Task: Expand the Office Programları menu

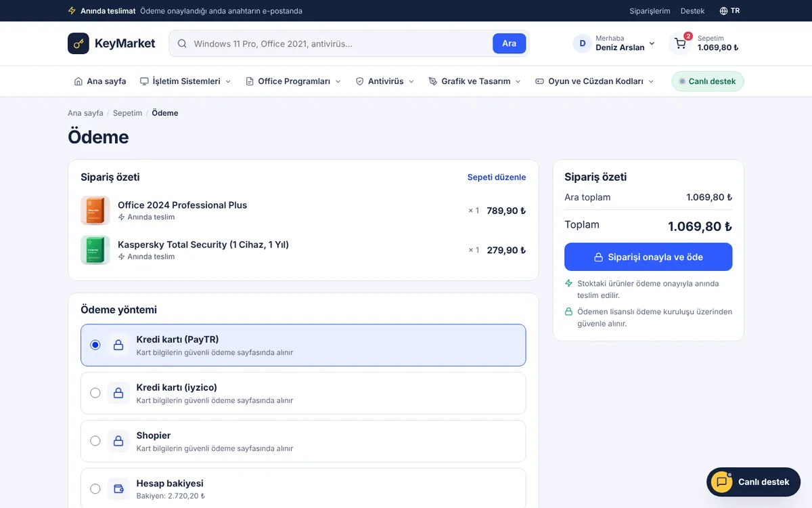Action: [293, 81]
